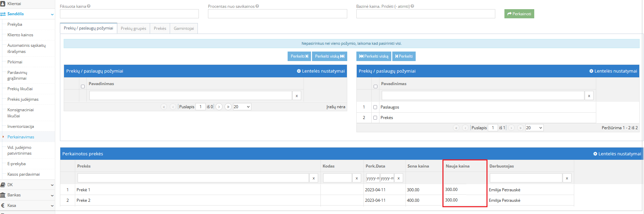Viewport: 644px width, 214px height.
Task: Switch to Prekių grupės tab
Action: coord(133,28)
